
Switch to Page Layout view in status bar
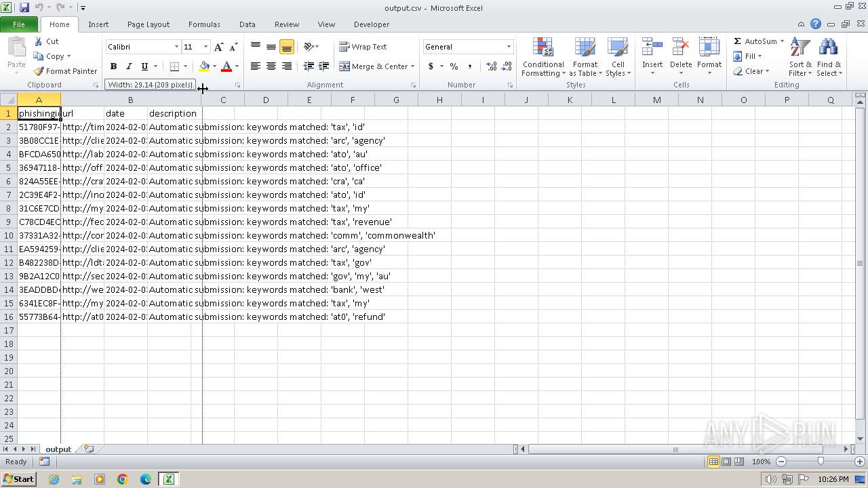pos(726,462)
